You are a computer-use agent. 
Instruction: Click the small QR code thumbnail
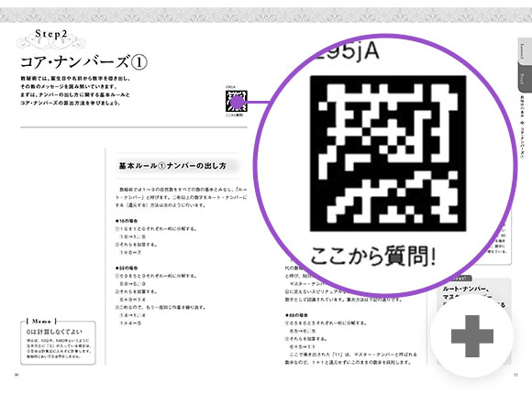pyautogui.click(x=237, y=101)
